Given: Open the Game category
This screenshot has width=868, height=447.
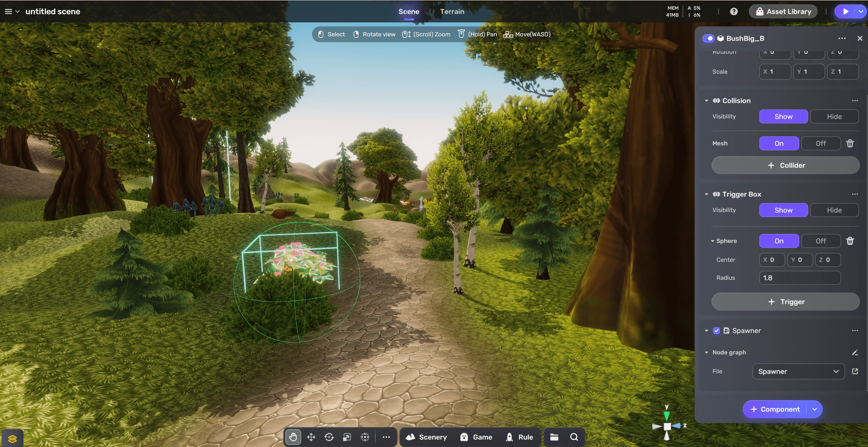Looking at the screenshot, I should click(x=476, y=437).
